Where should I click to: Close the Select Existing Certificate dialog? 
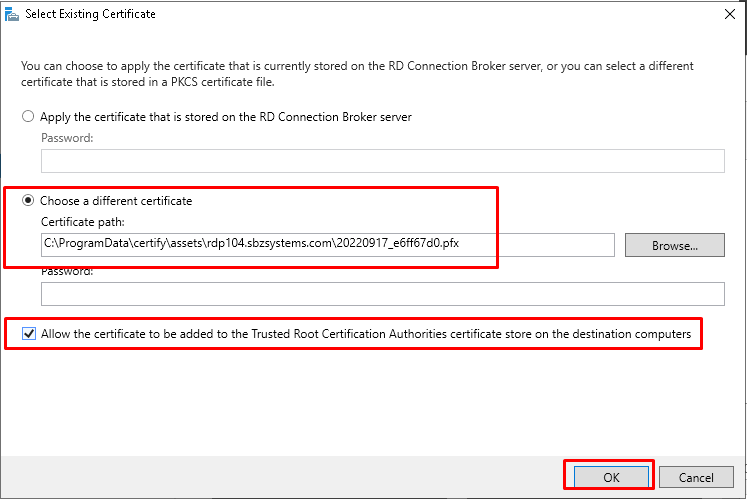[x=727, y=14]
